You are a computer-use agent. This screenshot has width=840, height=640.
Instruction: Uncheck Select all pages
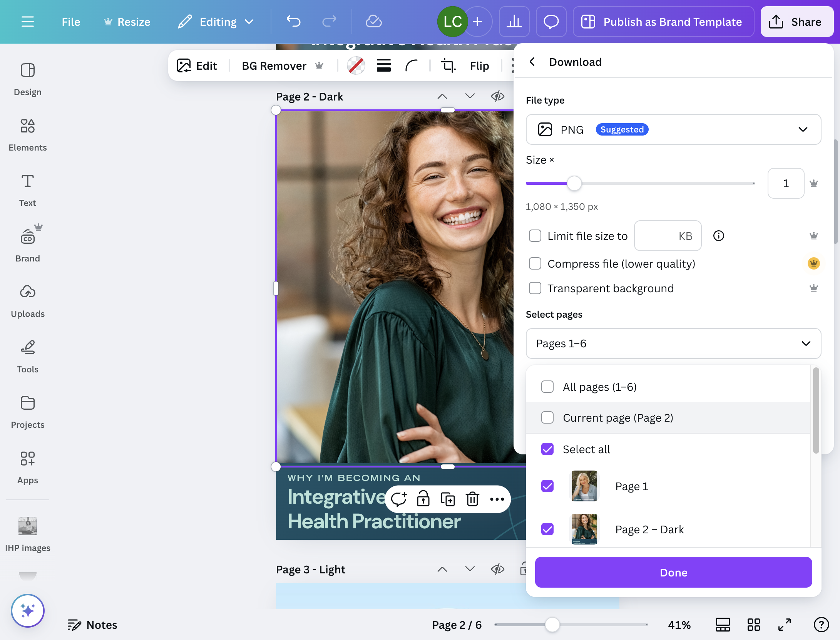pyautogui.click(x=547, y=449)
